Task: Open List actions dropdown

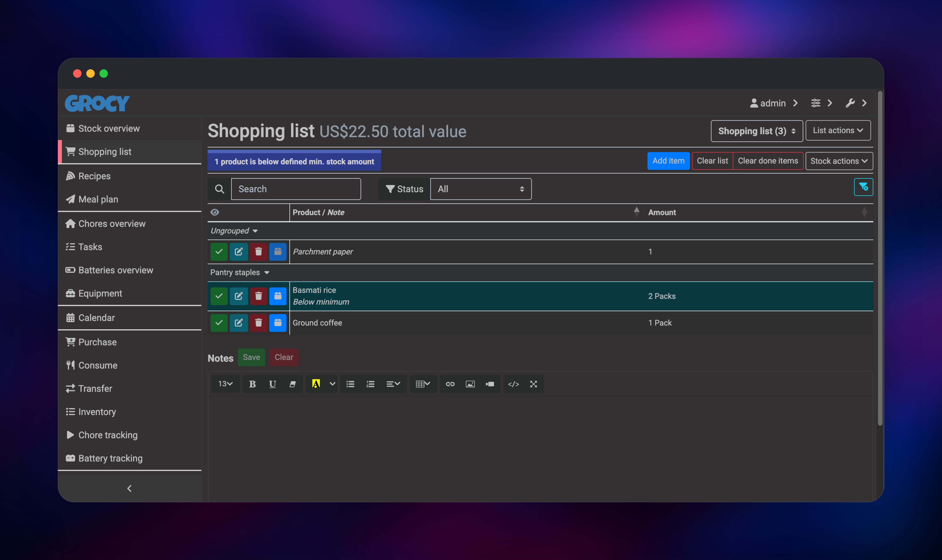Action: (x=838, y=130)
